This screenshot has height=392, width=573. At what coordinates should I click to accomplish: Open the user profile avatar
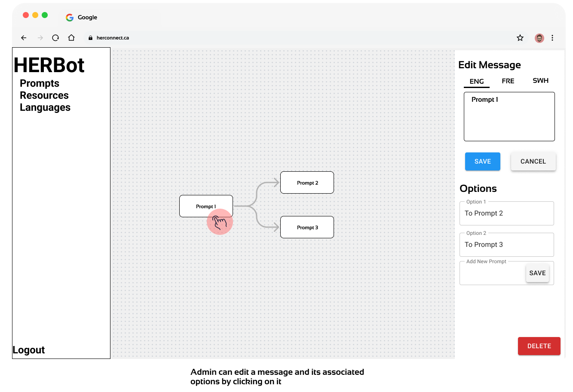[539, 38]
